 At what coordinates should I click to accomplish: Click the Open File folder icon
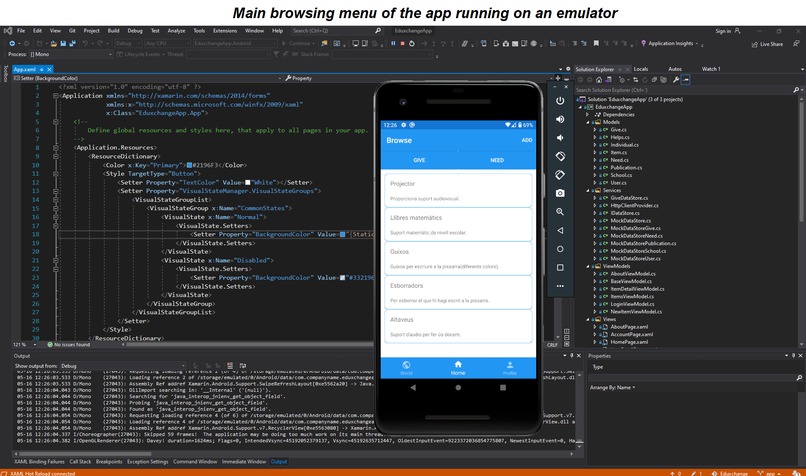click(53, 44)
